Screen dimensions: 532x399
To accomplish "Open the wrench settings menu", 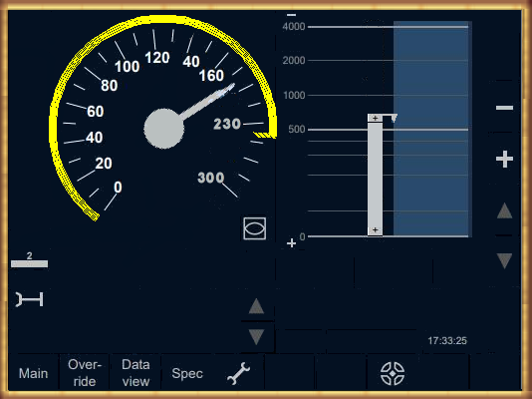I will [238, 373].
